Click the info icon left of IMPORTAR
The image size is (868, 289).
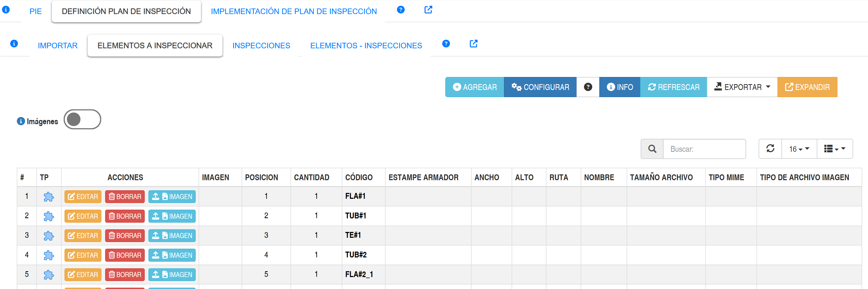pyautogui.click(x=14, y=44)
